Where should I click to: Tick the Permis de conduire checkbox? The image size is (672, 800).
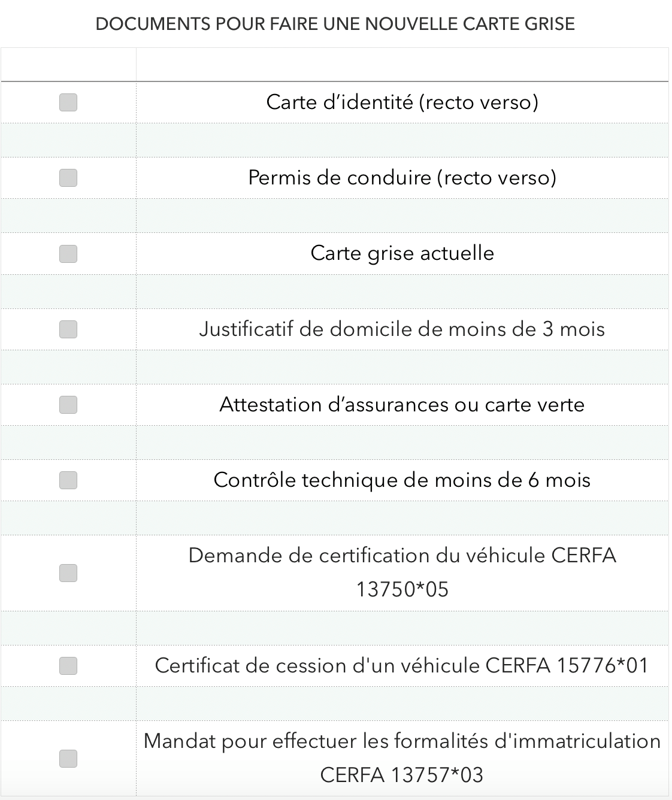pyautogui.click(x=68, y=178)
